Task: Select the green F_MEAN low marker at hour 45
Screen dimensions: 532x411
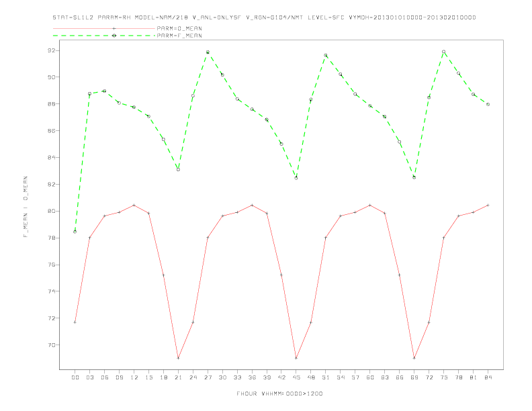Action: 296,178
